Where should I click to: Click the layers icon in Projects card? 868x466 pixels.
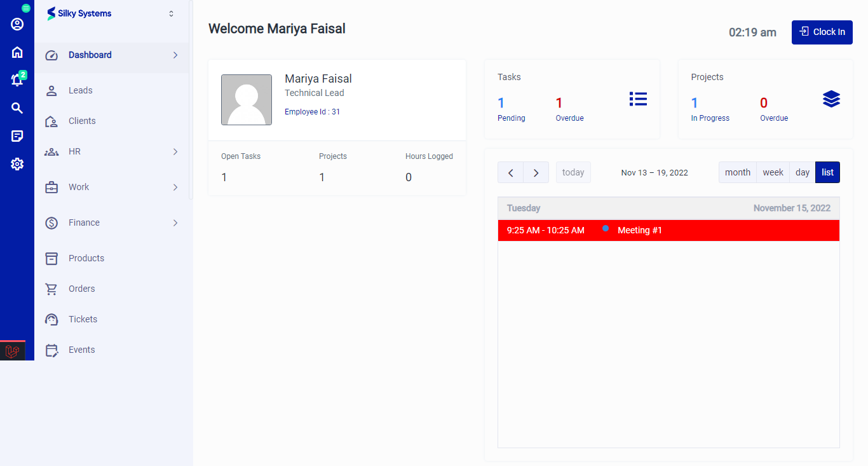pos(831,99)
